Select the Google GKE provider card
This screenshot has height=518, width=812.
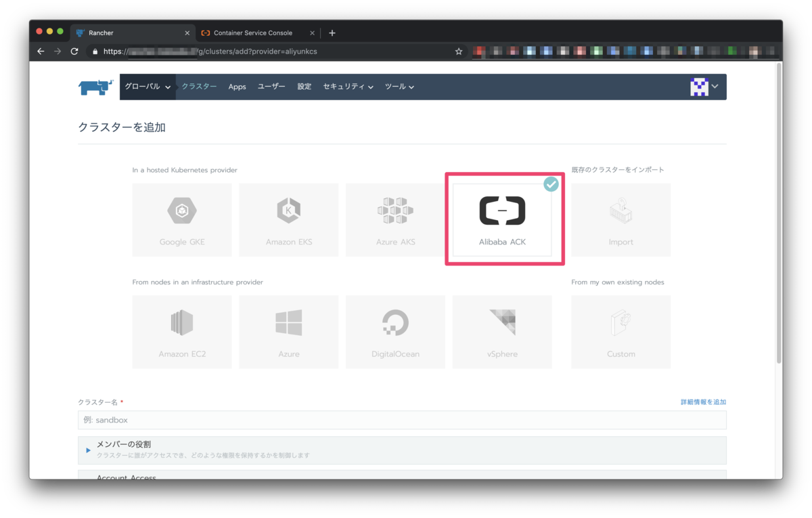pyautogui.click(x=182, y=220)
